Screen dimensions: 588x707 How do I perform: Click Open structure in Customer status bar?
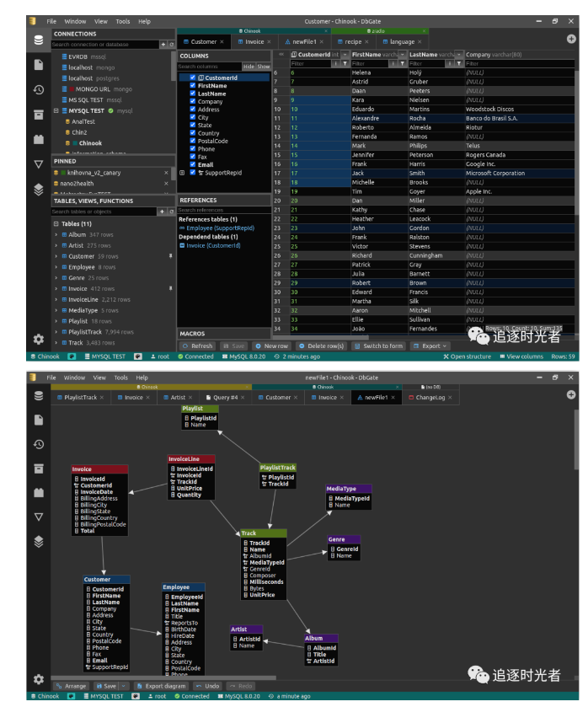tap(468, 356)
